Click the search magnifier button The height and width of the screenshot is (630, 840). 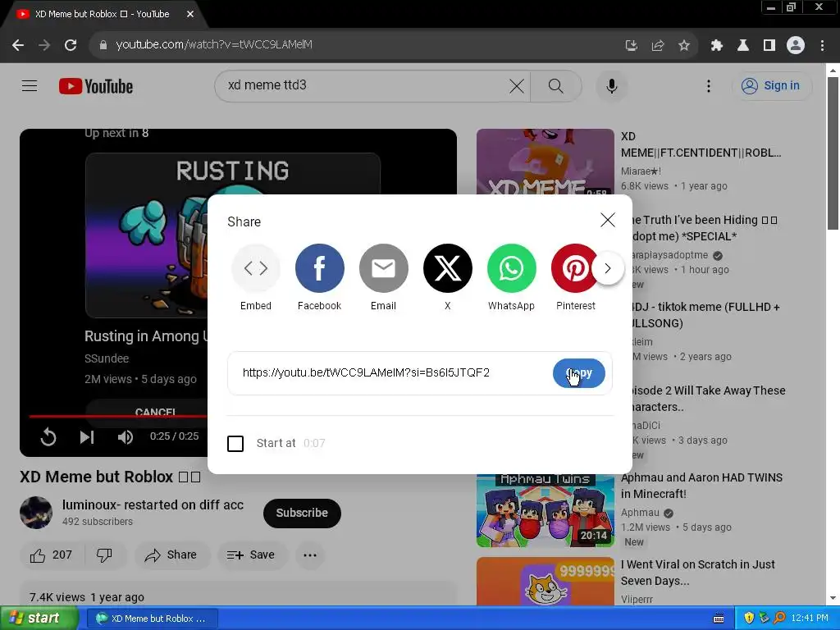555,85
